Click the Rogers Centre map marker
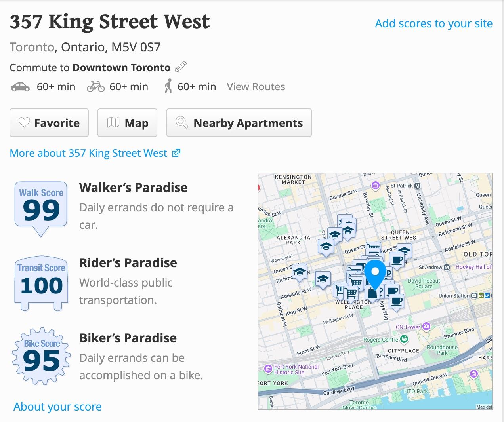 (404, 339)
